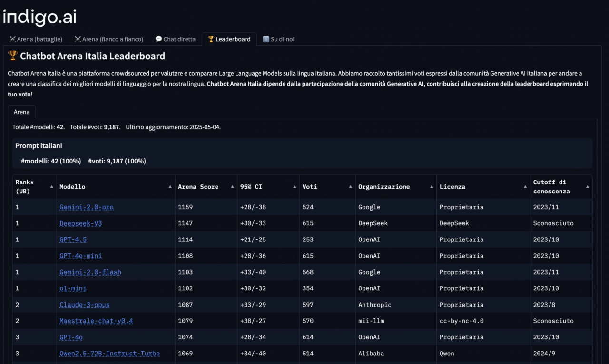Click the trophy icon beside the leaderboard title
Screen dimensions: 609x364
tap(13, 56)
